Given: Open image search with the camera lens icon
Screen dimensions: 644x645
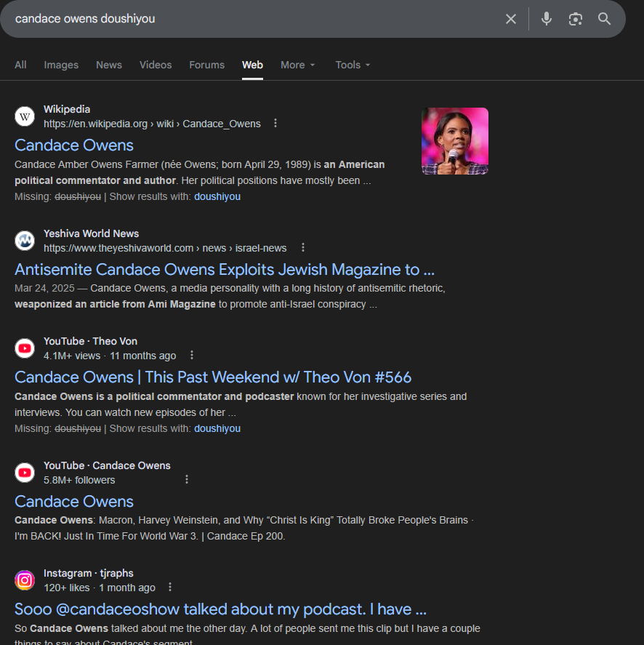Looking at the screenshot, I should click(x=576, y=19).
